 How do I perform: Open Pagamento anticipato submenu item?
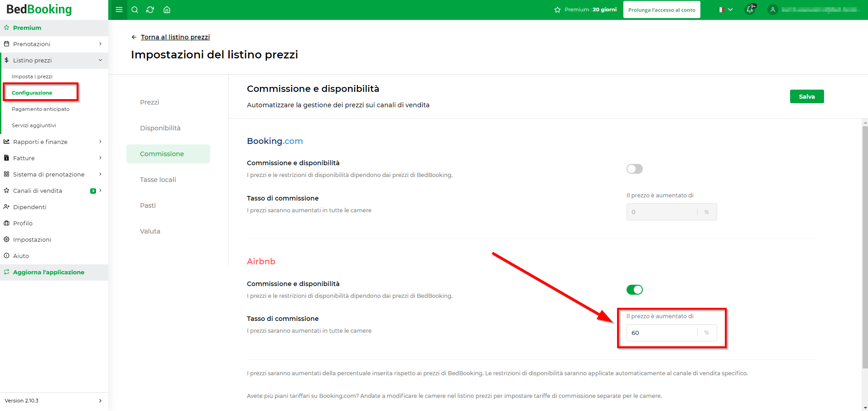pos(41,109)
